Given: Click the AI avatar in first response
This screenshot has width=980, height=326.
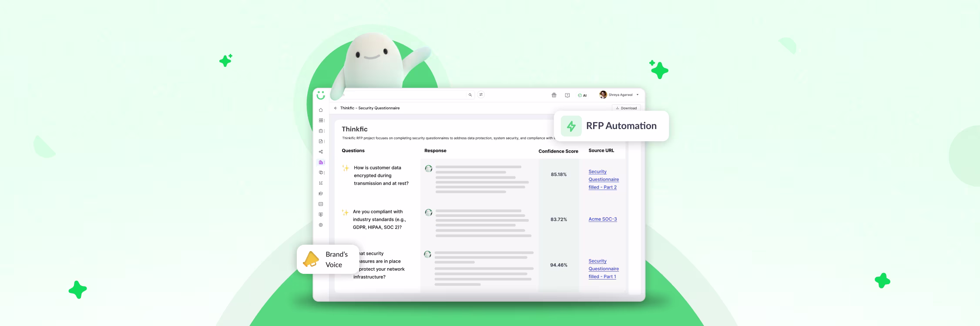Looking at the screenshot, I should coord(429,168).
